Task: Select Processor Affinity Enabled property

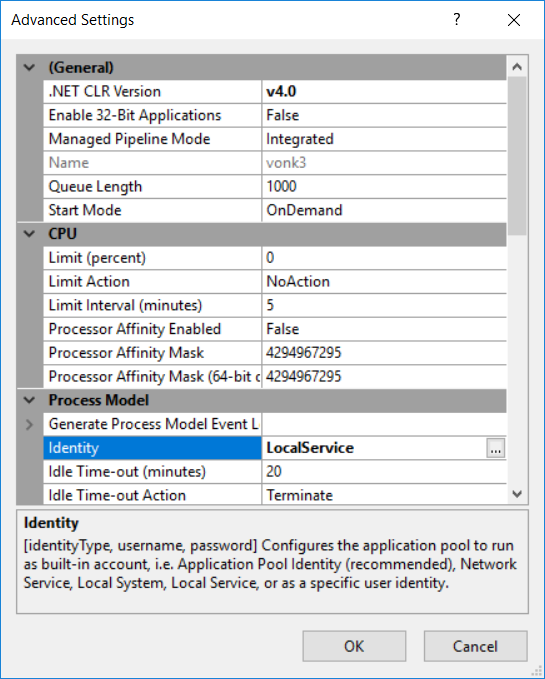Action: click(x=152, y=329)
